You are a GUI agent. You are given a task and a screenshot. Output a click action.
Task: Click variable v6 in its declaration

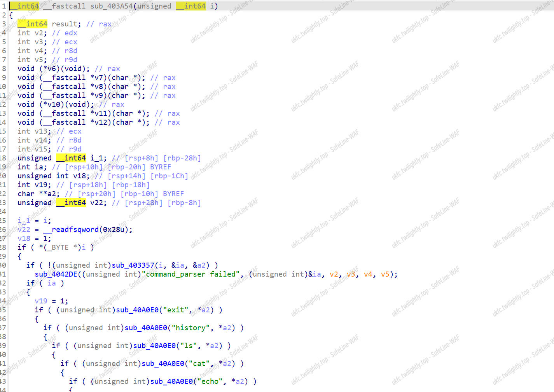52,69
